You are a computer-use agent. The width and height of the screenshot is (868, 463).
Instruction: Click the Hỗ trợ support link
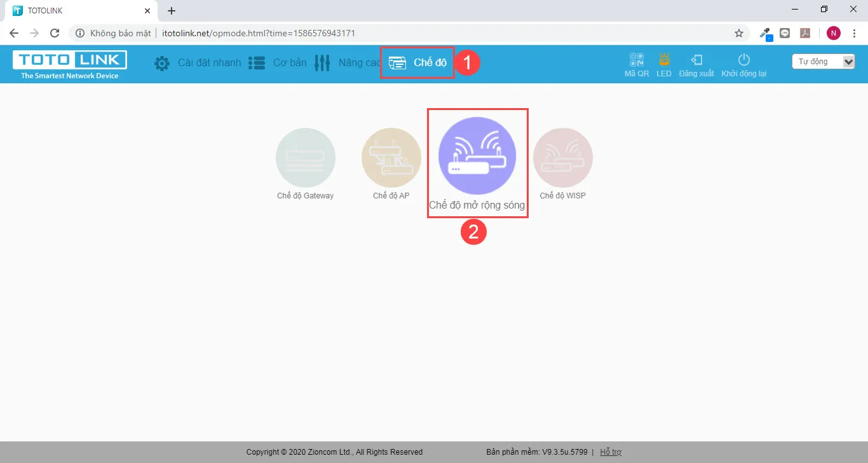[611, 452]
